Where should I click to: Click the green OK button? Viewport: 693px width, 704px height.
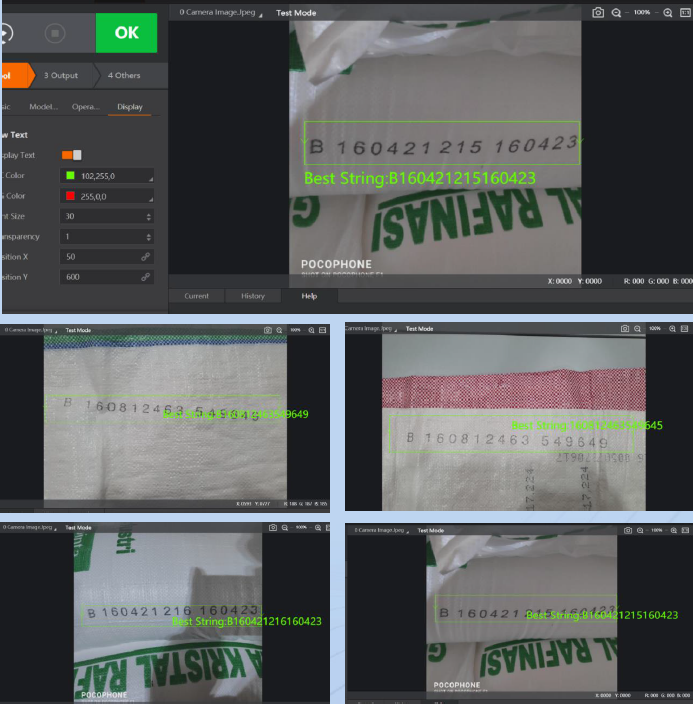pyautogui.click(x=126, y=33)
